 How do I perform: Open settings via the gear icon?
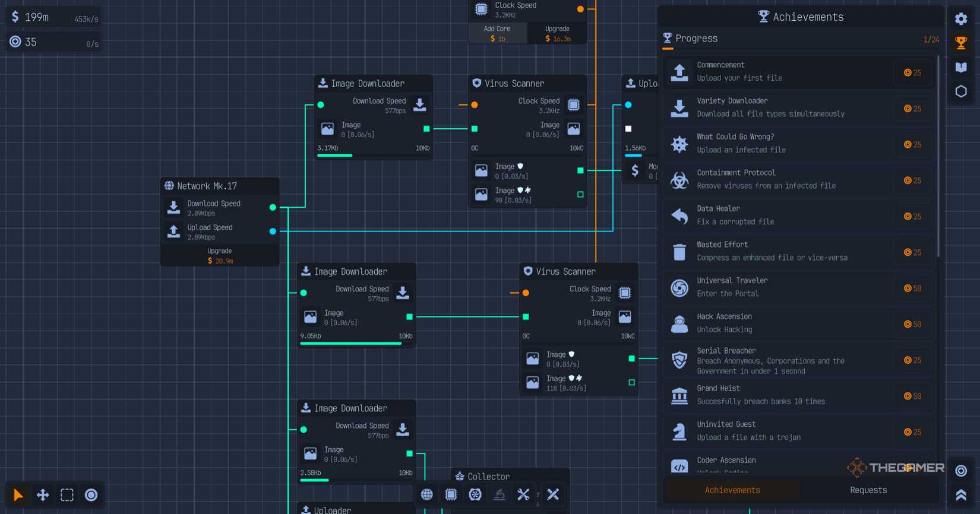[961, 19]
